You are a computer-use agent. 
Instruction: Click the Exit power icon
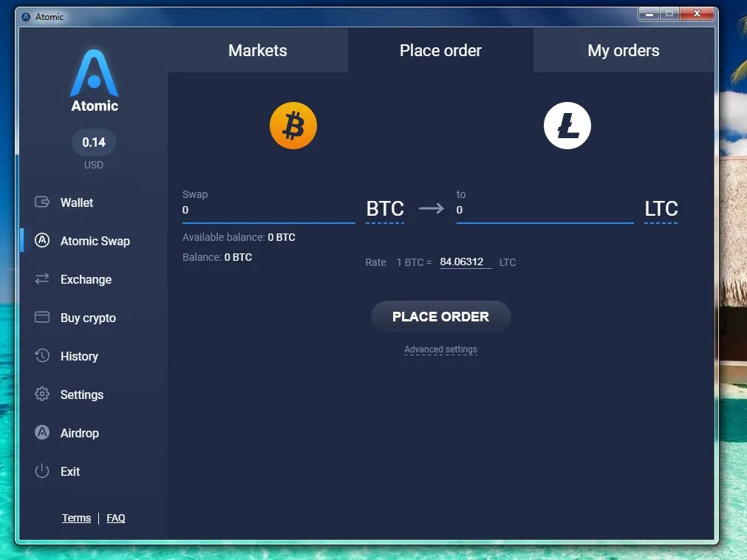click(x=42, y=471)
